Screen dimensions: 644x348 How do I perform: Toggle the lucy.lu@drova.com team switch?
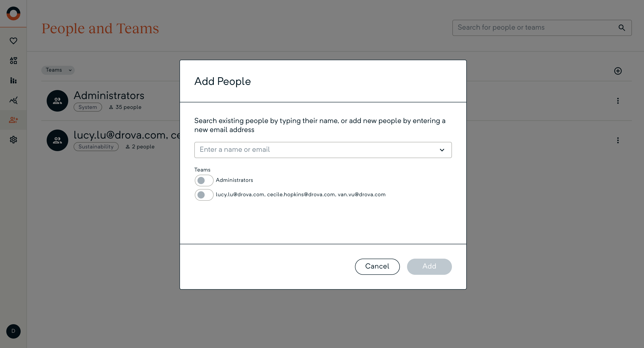[204, 195]
